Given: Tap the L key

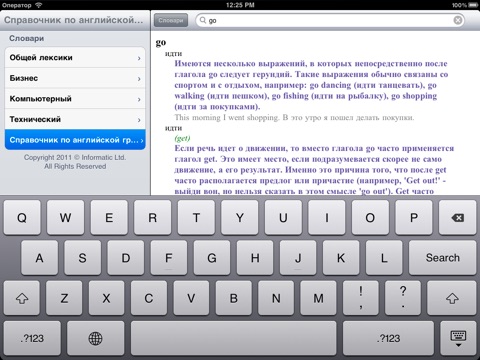Looking at the screenshot, I should (384, 258).
